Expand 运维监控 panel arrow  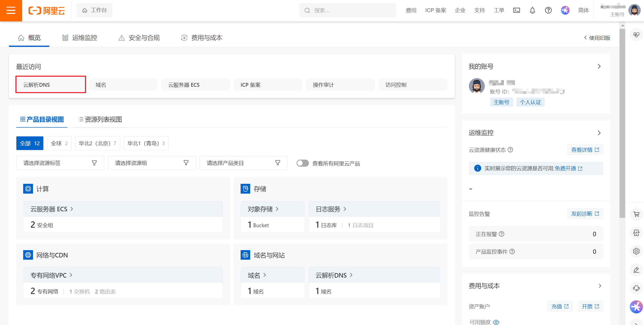tap(599, 133)
